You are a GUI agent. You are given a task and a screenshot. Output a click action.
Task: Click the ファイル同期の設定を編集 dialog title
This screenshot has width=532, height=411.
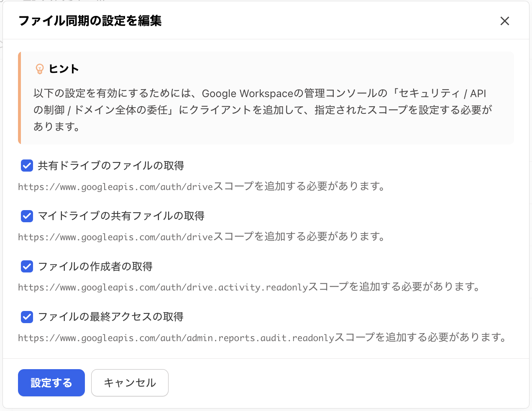90,21
